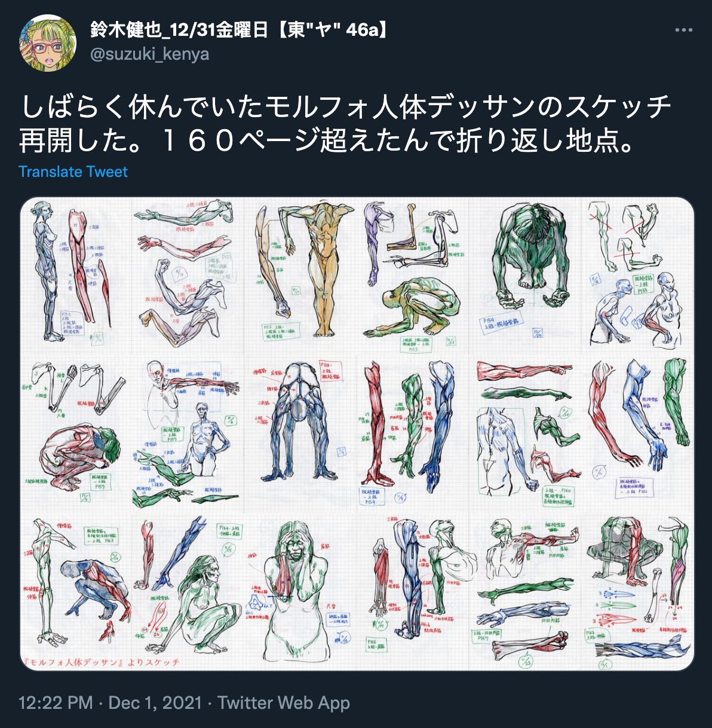Click the red caption 『モルフォ人体デッサン』よりスケッチ
The image size is (712, 728).
coord(100,662)
